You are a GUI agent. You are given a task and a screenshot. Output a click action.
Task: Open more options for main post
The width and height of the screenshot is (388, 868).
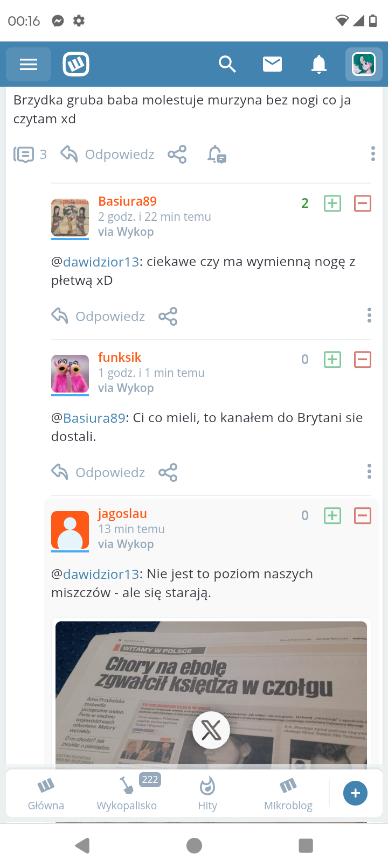coord(373,154)
